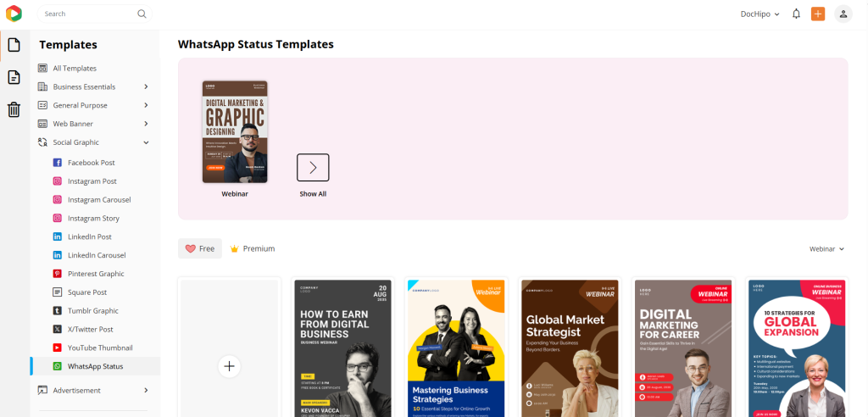Select the templates page icon in left rail
868x417 pixels.
[x=14, y=45]
